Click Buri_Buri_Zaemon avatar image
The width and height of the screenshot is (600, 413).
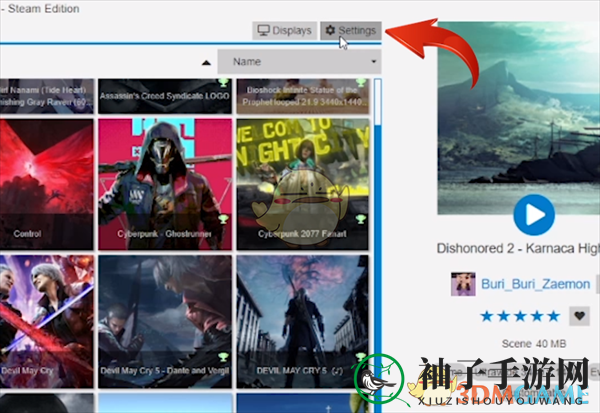tap(463, 284)
